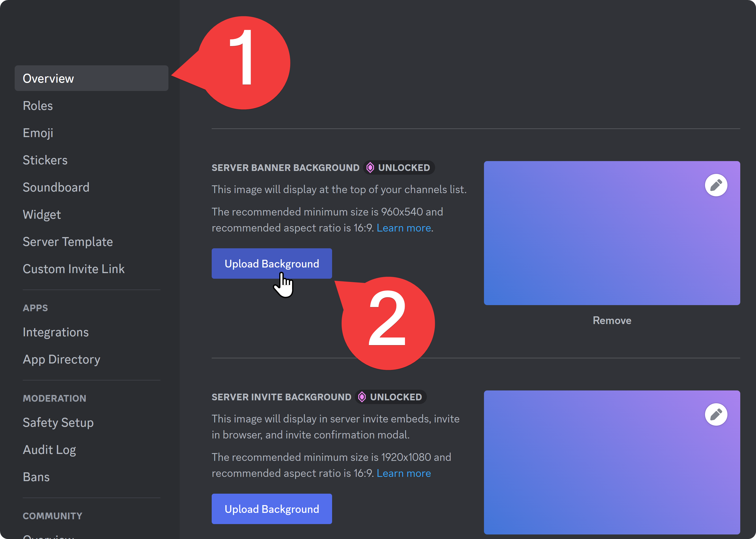Click the boost gem icon next to SERVER BANNER BACKGROUND

coord(370,167)
